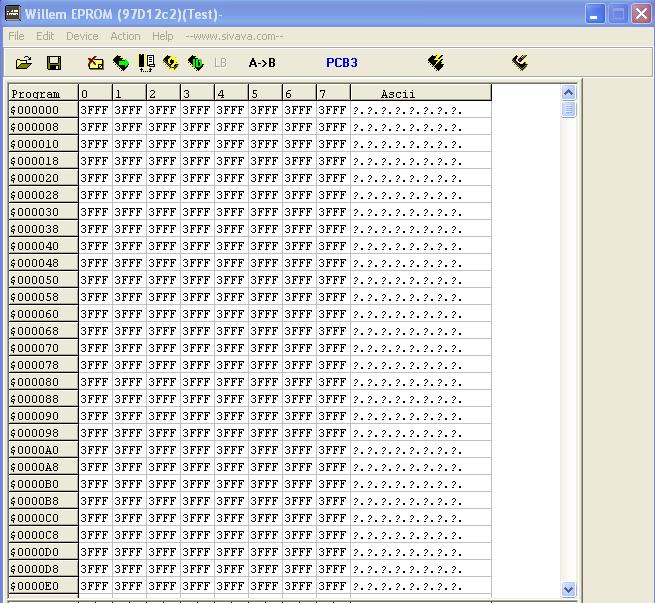Click the chip icon right of PCB3
This screenshot has width=655, height=603.
[x=435, y=63]
